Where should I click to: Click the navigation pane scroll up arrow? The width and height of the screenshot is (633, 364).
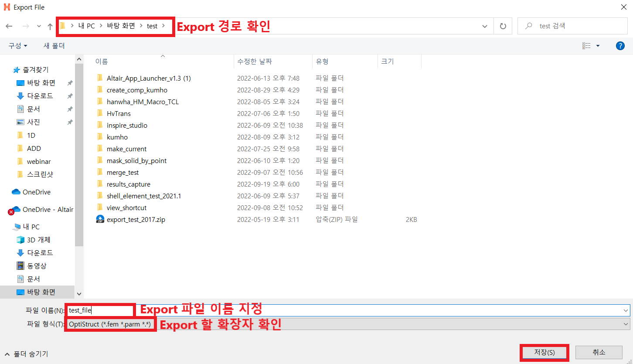tap(79, 59)
